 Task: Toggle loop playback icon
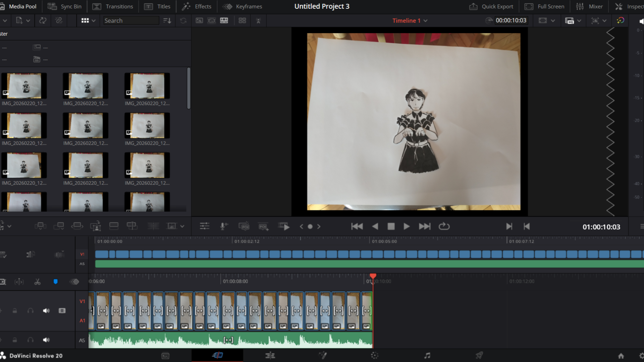tap(444, 227)
